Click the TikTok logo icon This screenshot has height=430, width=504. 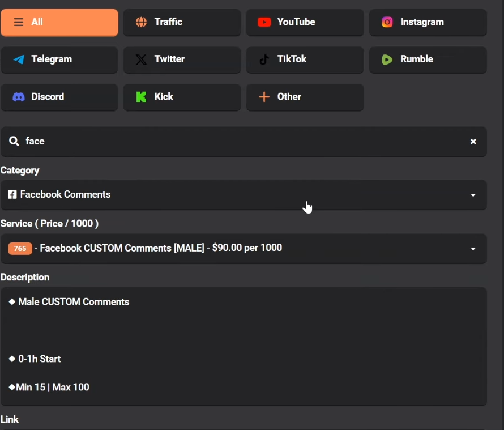tap(264, 59)
